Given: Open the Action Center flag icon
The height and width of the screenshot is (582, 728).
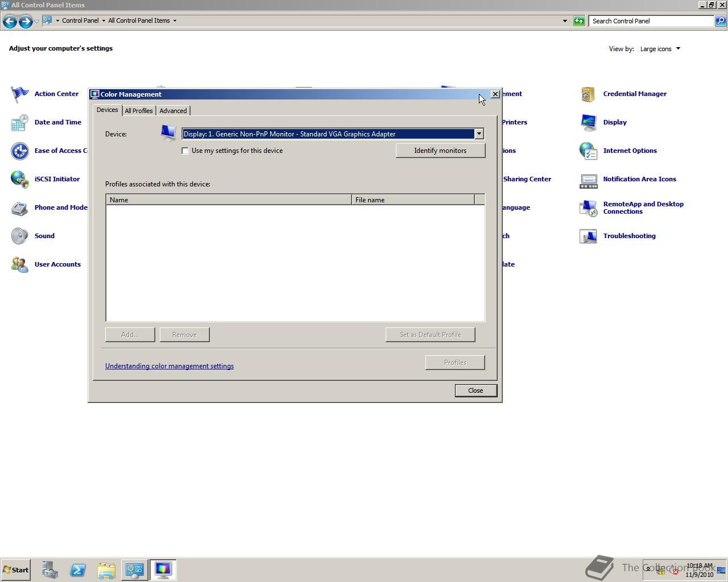Looking at the screenshot, I should pos(20,94).
